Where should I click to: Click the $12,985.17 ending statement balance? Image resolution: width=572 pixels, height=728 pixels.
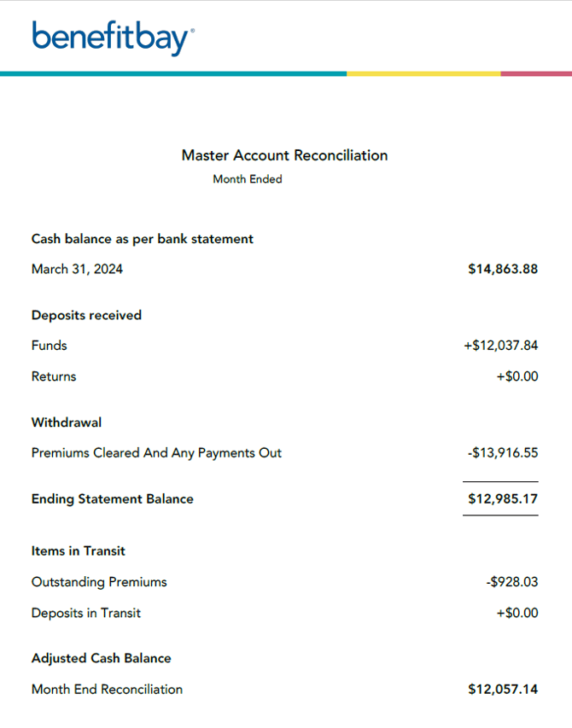[503, 498]
